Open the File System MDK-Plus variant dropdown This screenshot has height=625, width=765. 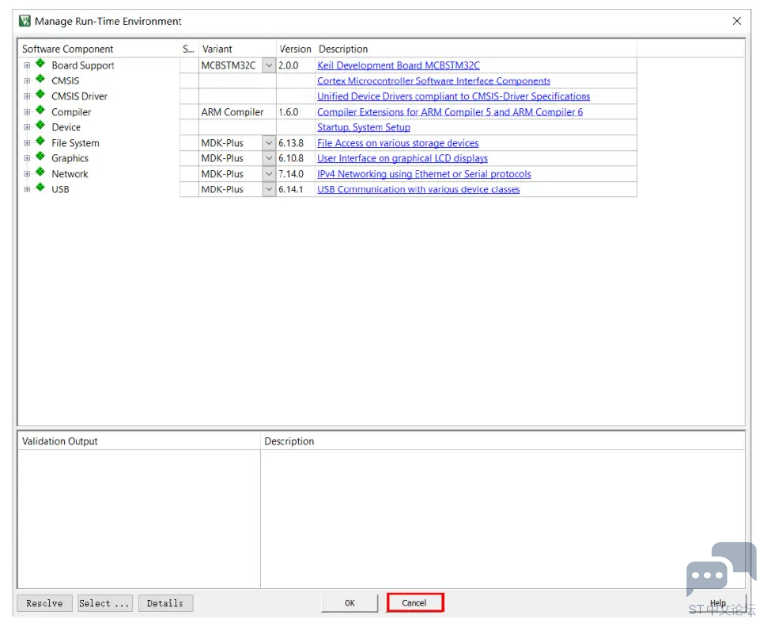pyautogui.click(x=269, y=143)
